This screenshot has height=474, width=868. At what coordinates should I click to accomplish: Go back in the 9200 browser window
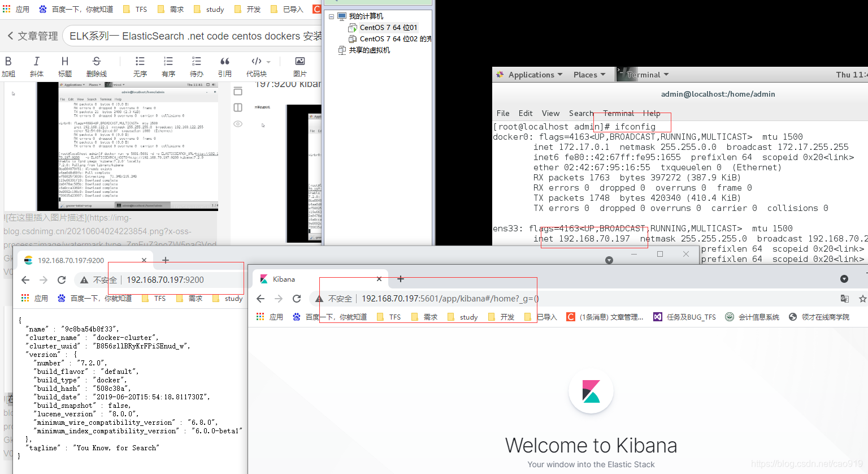(x=25, y=280)
